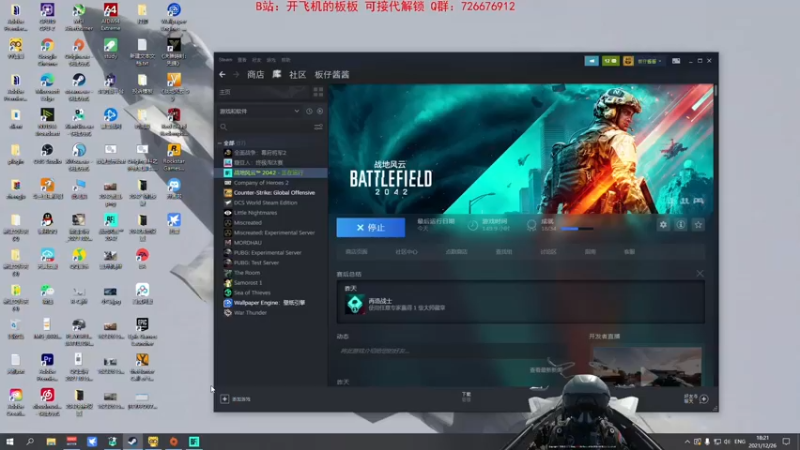Open the 查看 menu in title bar
Viewport: 800px width, 450px height.
pos(242,60)
